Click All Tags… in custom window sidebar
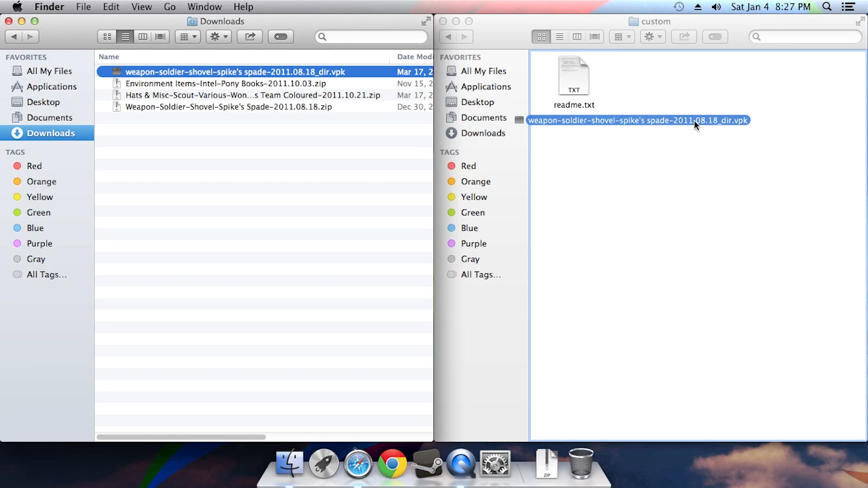The image size is (868, 488). 481,274
